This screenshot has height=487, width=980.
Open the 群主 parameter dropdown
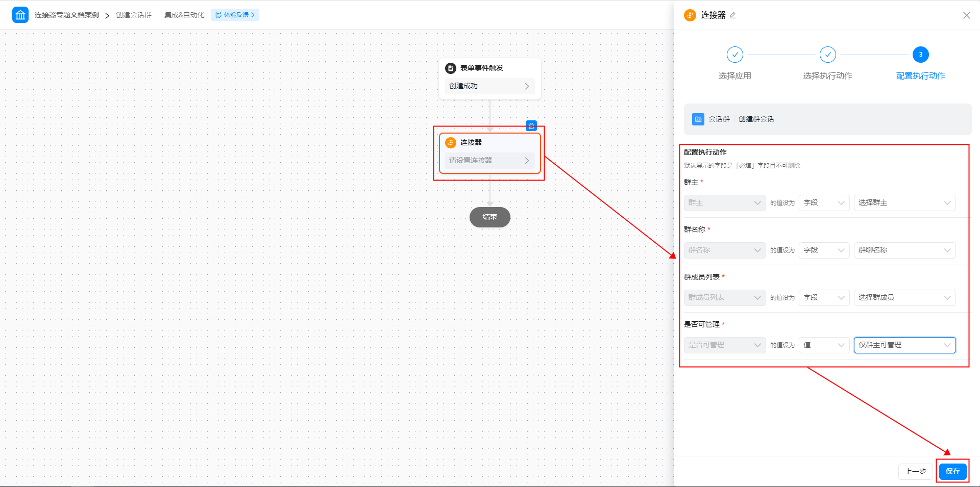click(x=725, y=203)
